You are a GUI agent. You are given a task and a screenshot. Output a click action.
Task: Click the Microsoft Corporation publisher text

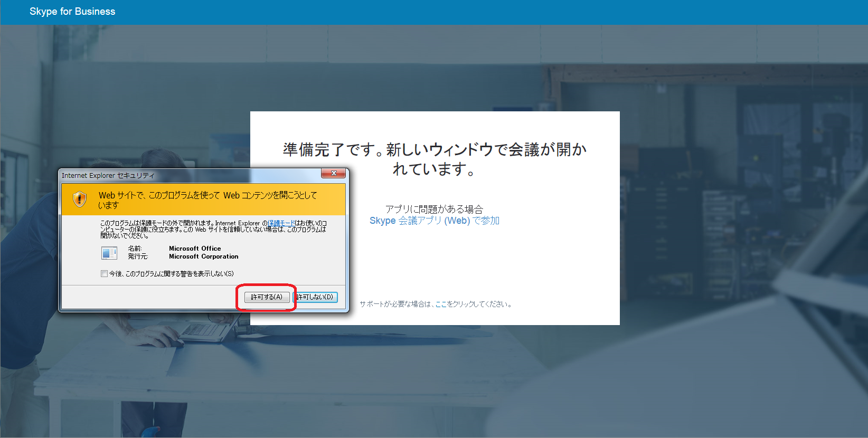click(x=204, y=256)
